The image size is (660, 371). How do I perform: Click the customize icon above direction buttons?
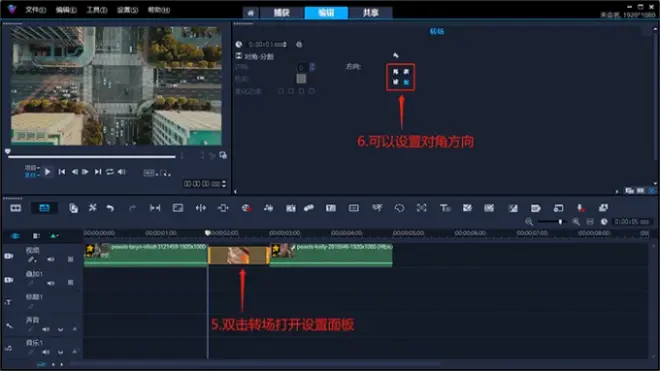pyautogui.click(x=396, y=55)
